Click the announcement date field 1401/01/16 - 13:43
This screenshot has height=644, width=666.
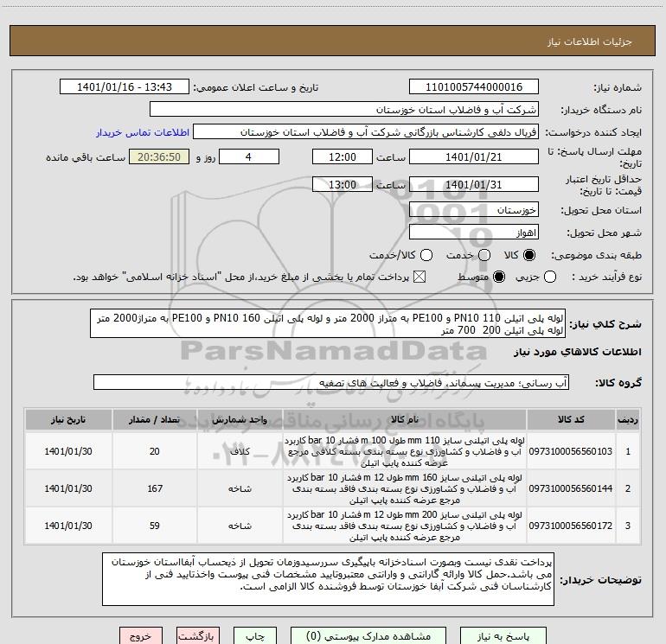[x=125, y=87]
